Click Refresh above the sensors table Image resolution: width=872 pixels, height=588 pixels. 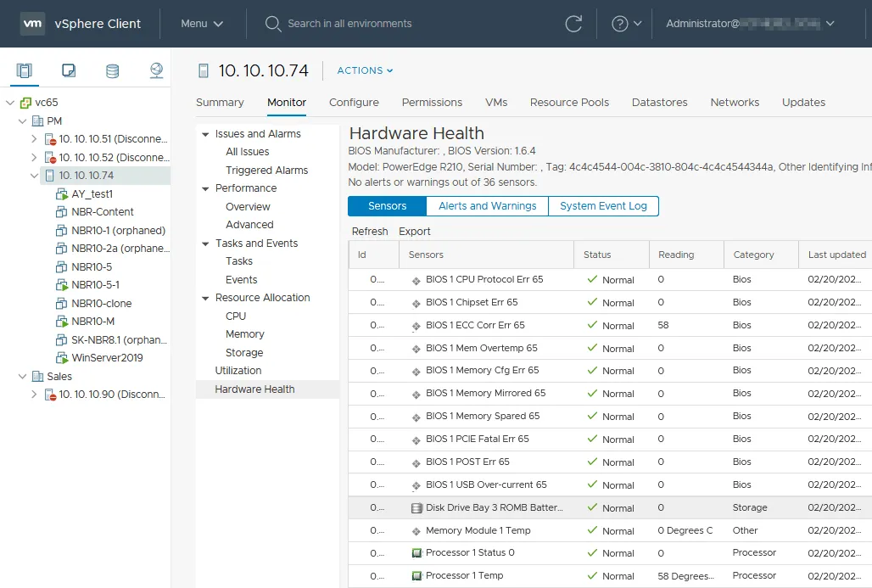pyautogui.click(x=370, y=232)
